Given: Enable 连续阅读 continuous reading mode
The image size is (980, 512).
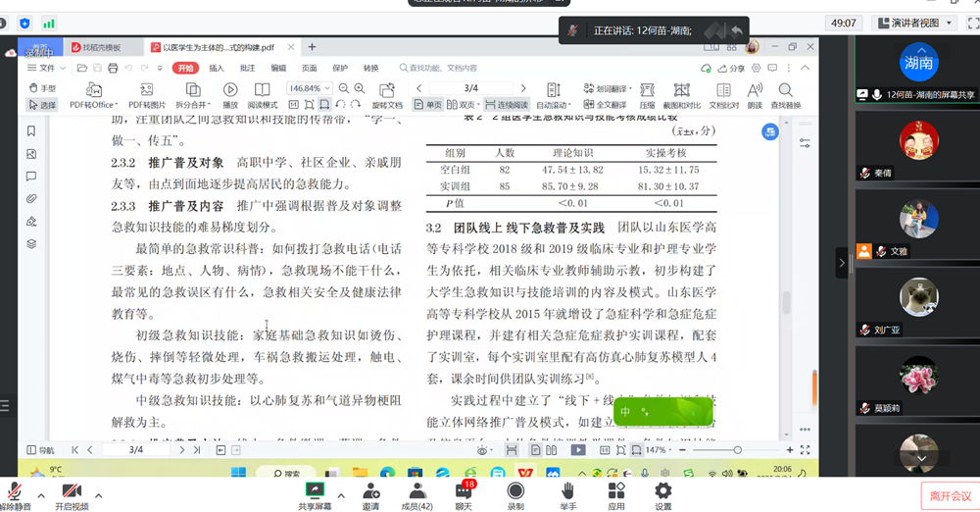Looking at the screenshot, I should click(507, 104).
